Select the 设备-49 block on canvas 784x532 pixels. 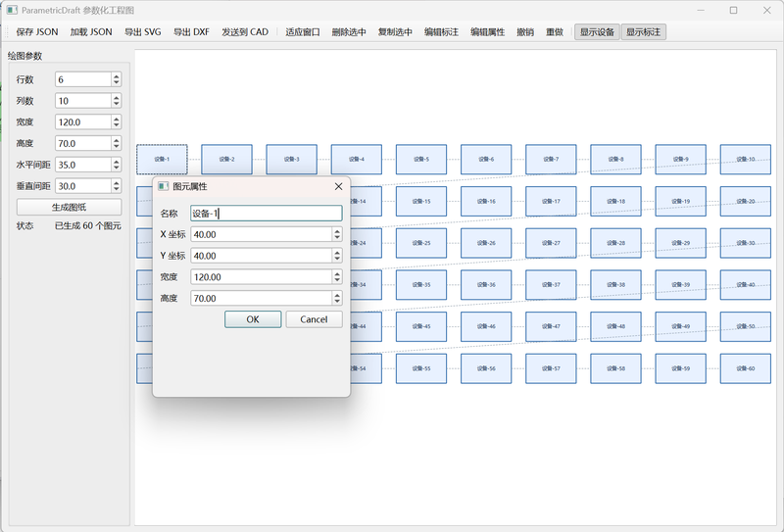[680, 326]
